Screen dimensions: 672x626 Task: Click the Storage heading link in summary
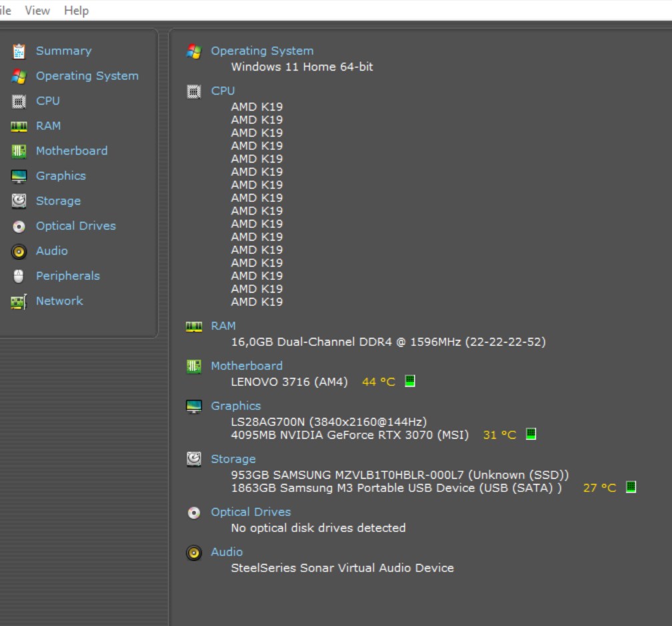point(233,459)
